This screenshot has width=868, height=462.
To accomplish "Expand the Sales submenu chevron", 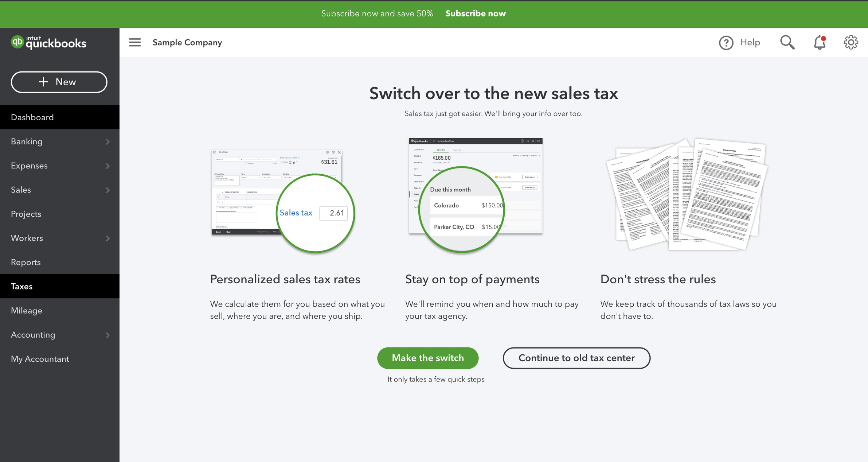I will tap(108, 190).
